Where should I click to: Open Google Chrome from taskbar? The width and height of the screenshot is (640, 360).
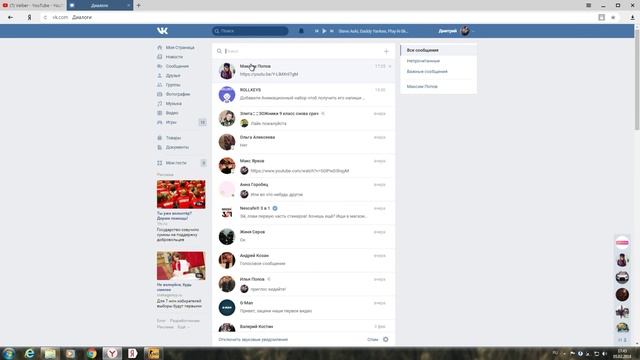[91, 353]
